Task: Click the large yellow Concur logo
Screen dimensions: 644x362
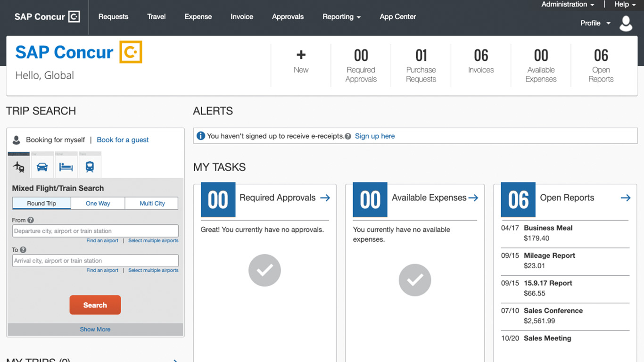Action: tap(131, 52)
